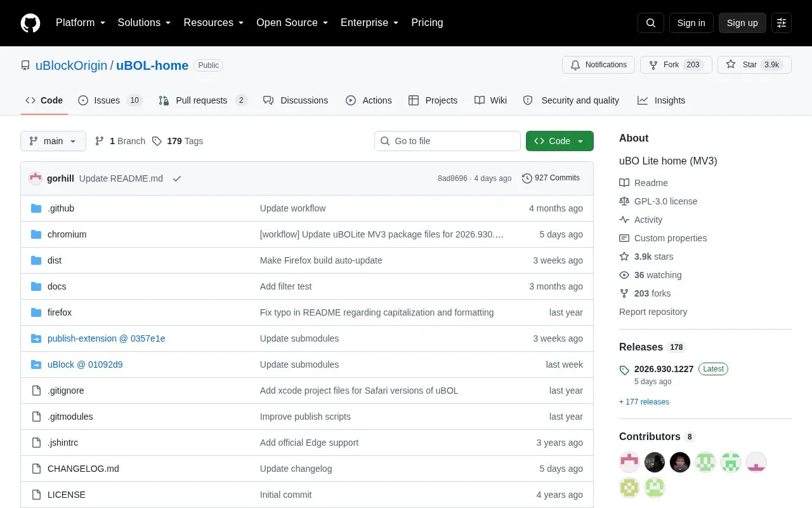Click the Sign up button
This screenshot has height=508, width=812.
(x=742, y=23)
